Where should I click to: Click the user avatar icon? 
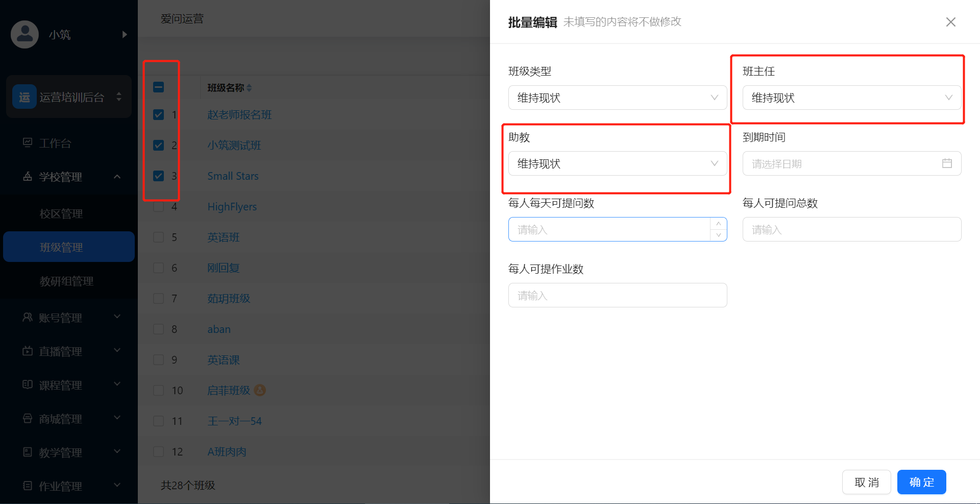tap(24, 34)
